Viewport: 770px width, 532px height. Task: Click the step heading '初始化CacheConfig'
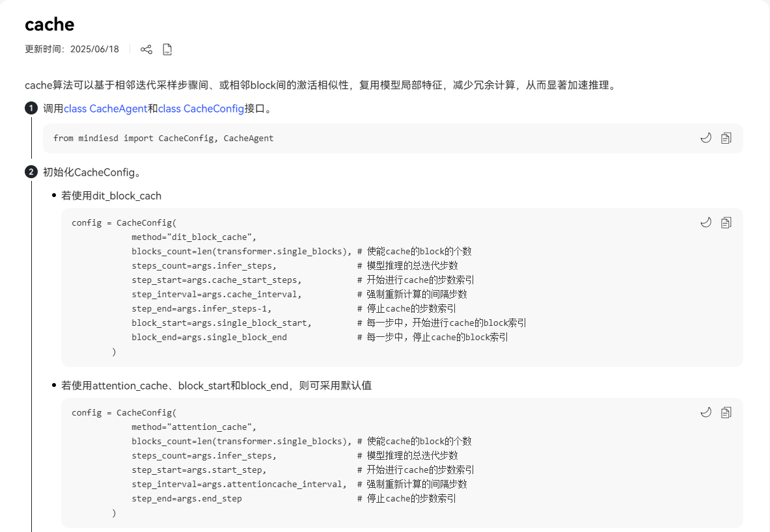(92, 172)
